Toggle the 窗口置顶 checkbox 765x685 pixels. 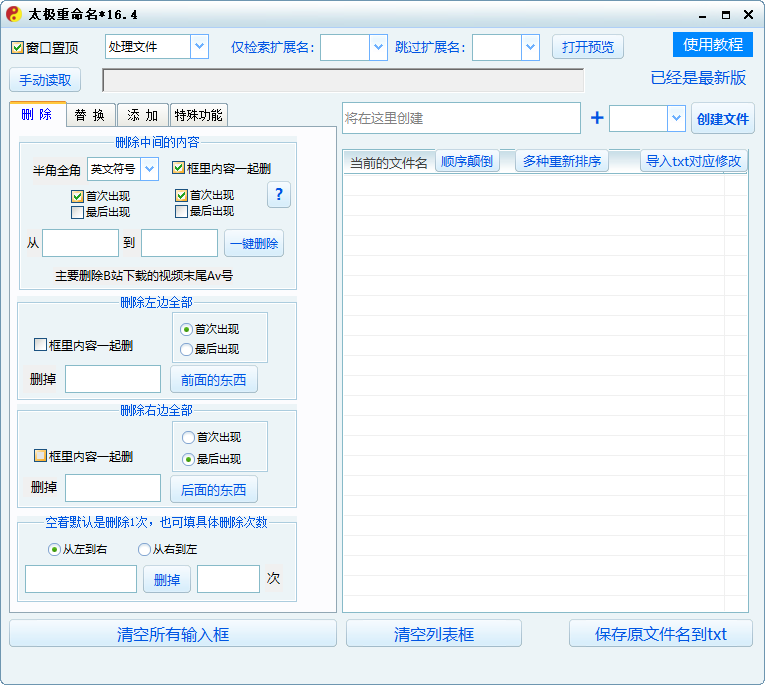point(18,48)
